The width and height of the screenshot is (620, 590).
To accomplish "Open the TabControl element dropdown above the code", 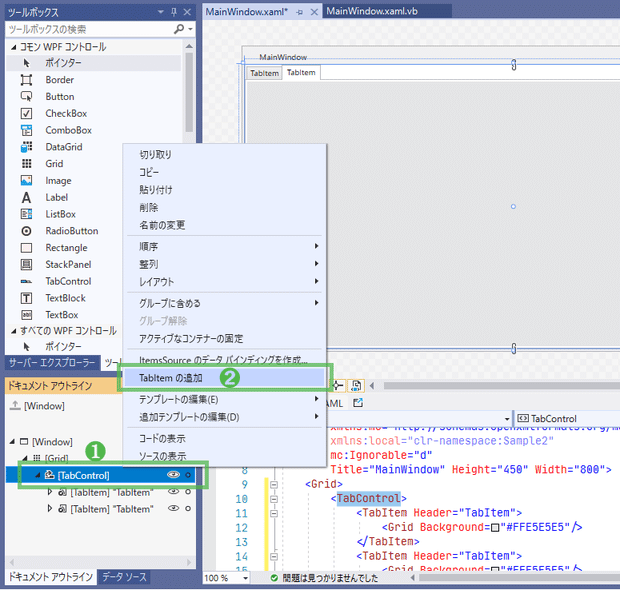I will tap(566, 418).
